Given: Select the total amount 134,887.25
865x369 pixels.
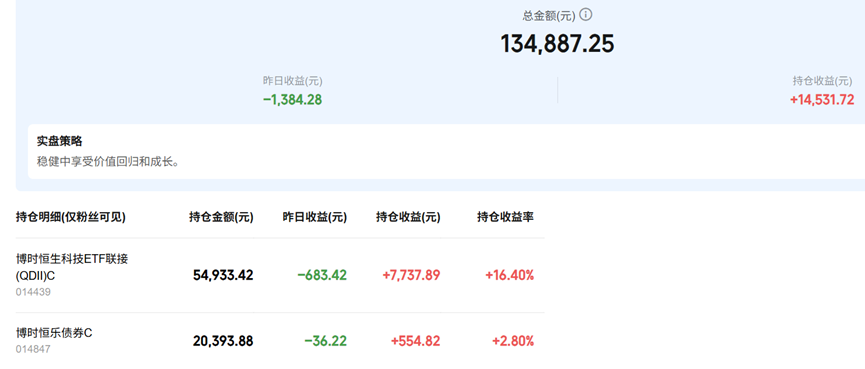Looking at the screenshot, I should click(557, 44).
